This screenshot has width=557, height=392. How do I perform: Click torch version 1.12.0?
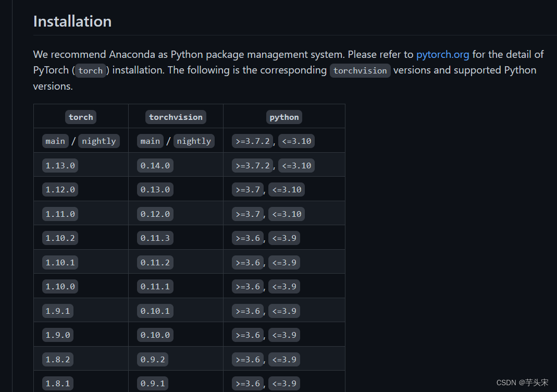[60, 190]
